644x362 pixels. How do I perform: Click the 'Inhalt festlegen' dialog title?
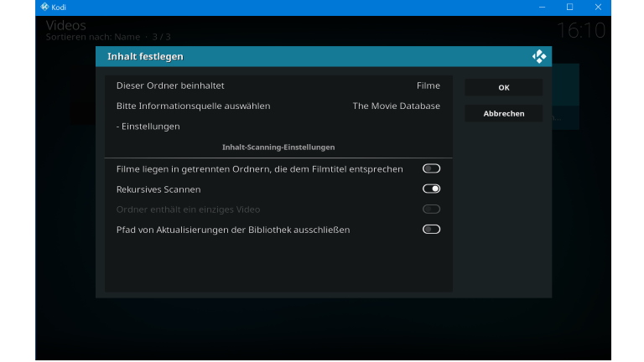(145, 57)
